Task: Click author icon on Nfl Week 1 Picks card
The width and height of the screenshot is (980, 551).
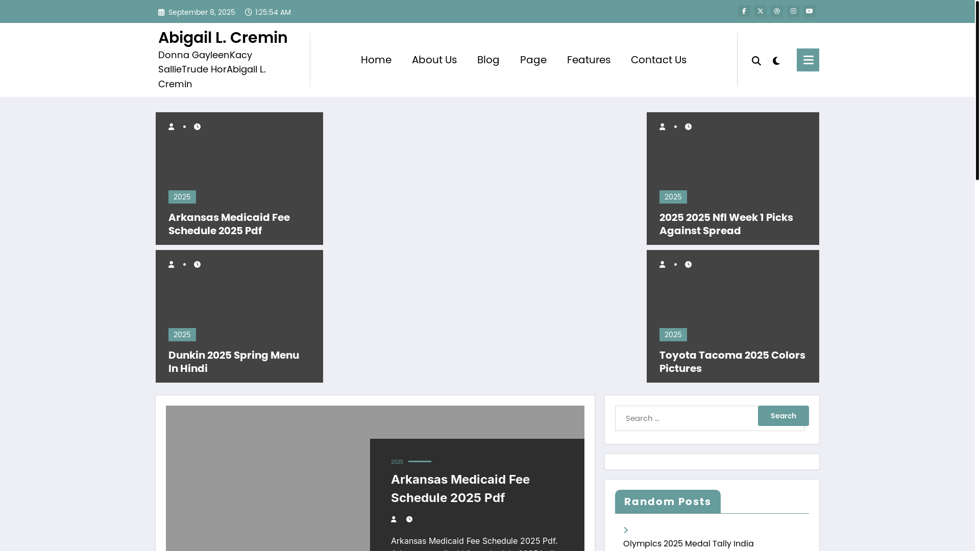Action: point(663,127)
